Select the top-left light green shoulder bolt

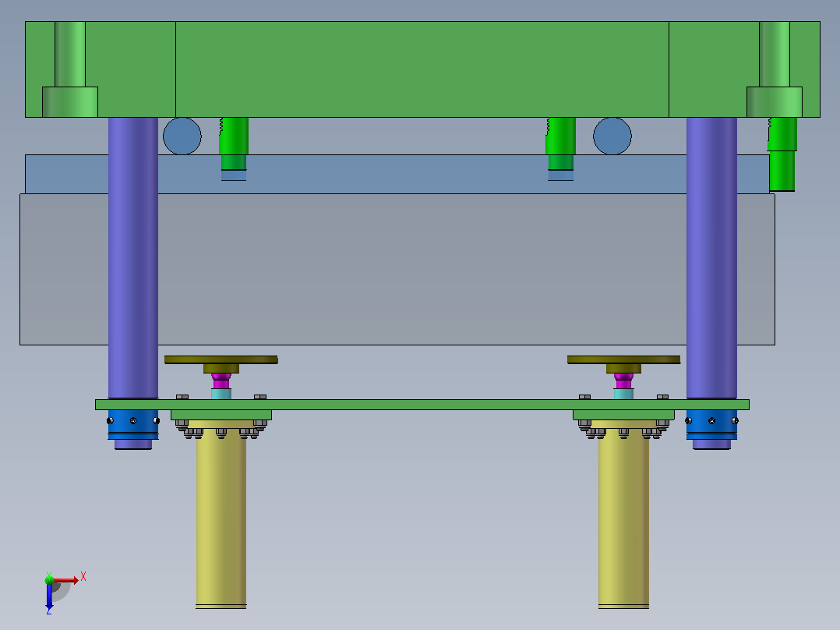(70, 69)
